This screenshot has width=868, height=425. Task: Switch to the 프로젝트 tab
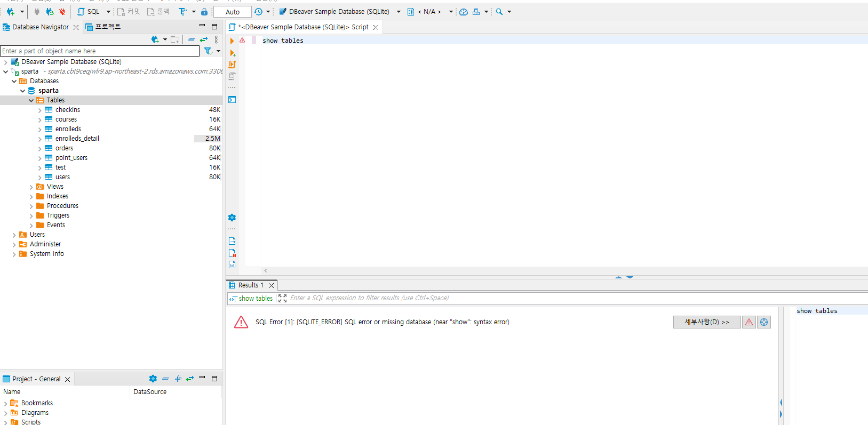103,27
